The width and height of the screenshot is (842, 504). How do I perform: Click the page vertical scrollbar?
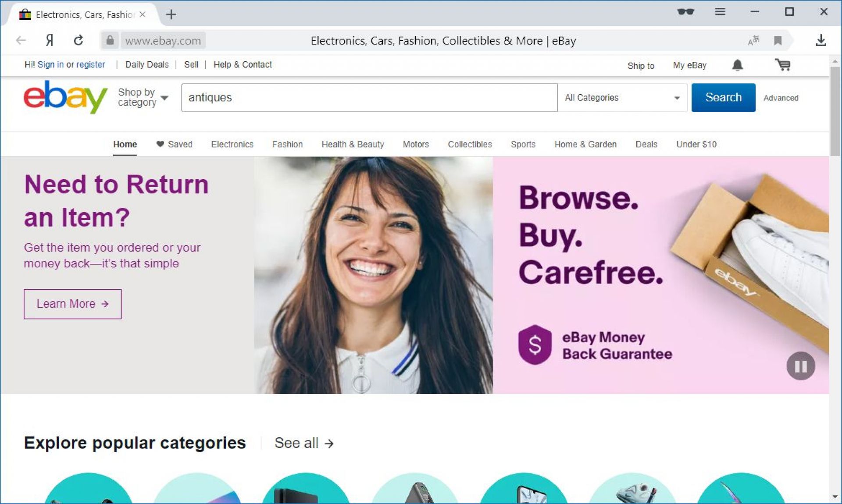pos(835,111)
